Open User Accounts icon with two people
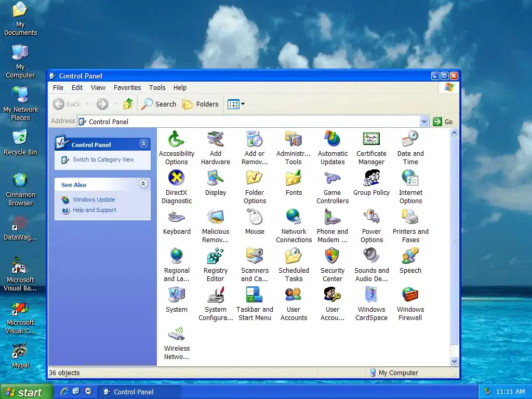 tap(294, 295)
